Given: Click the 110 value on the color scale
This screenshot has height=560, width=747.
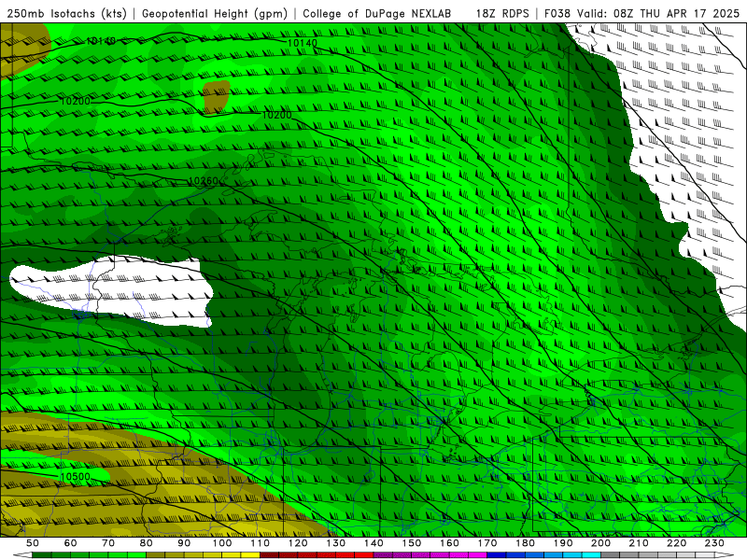Looking at the screenshot, I should click(x=261, y=543).
